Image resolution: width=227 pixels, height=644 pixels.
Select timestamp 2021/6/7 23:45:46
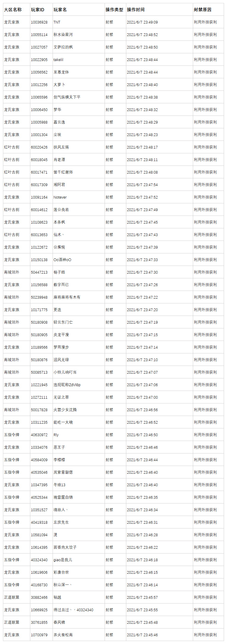tap(142, 635)
